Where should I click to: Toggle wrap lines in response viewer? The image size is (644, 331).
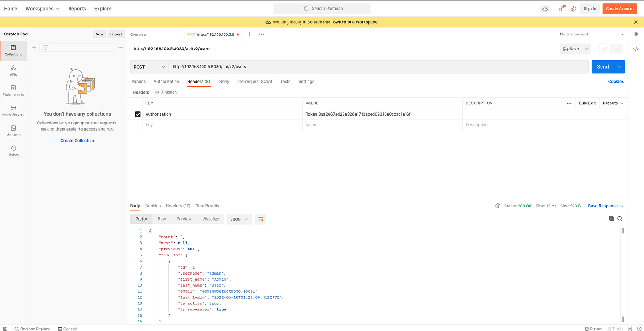coord(260,219)
